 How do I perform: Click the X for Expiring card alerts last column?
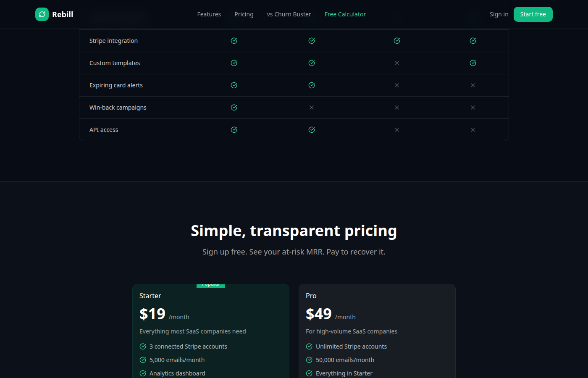(473, 85)
